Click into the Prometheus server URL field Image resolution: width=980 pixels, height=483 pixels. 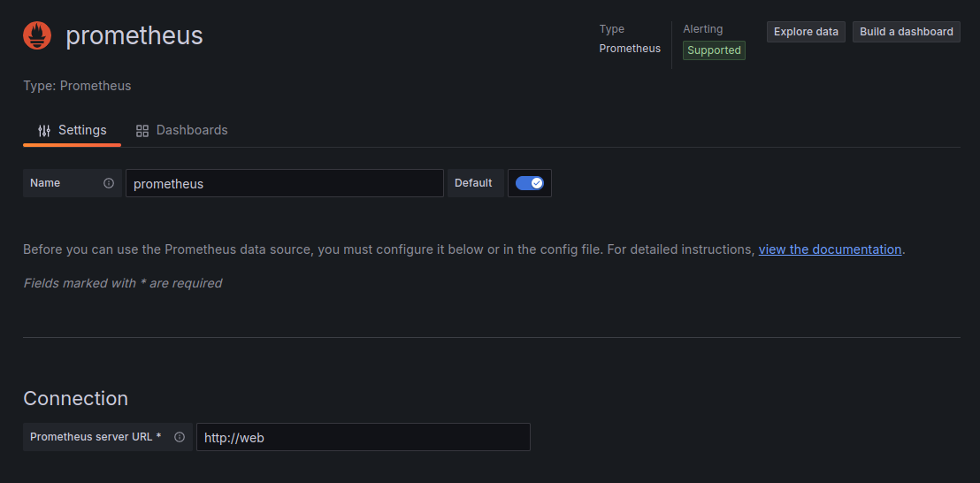(363, 437)
